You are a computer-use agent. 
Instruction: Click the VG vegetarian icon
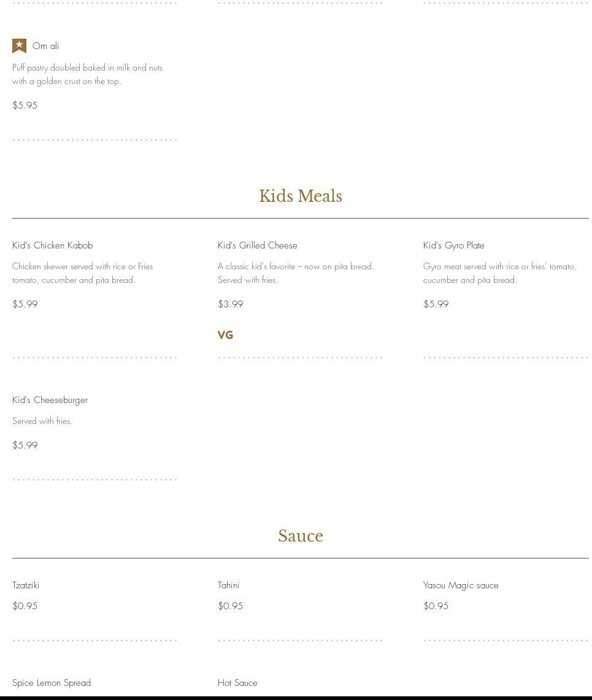point(225,335)
